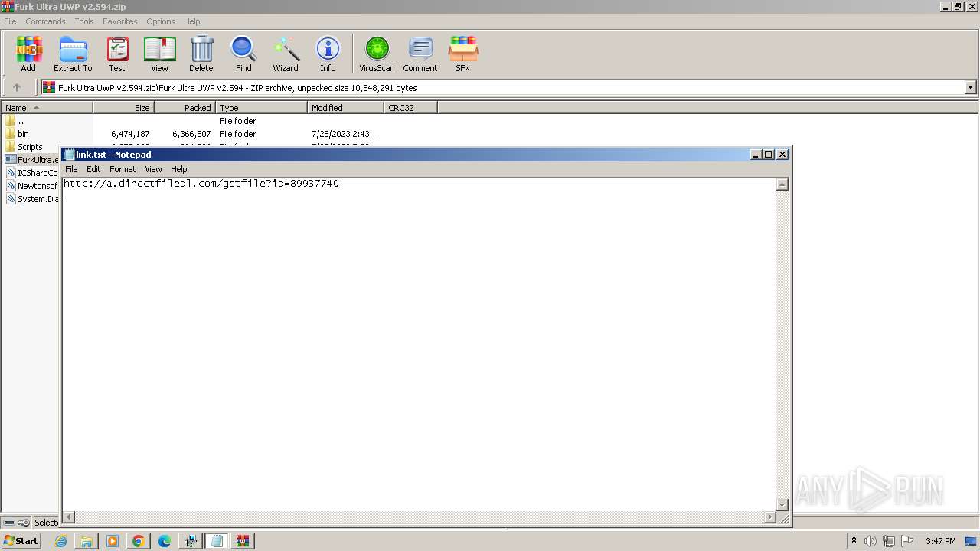Click the Test archive icon

click(117, 54)
